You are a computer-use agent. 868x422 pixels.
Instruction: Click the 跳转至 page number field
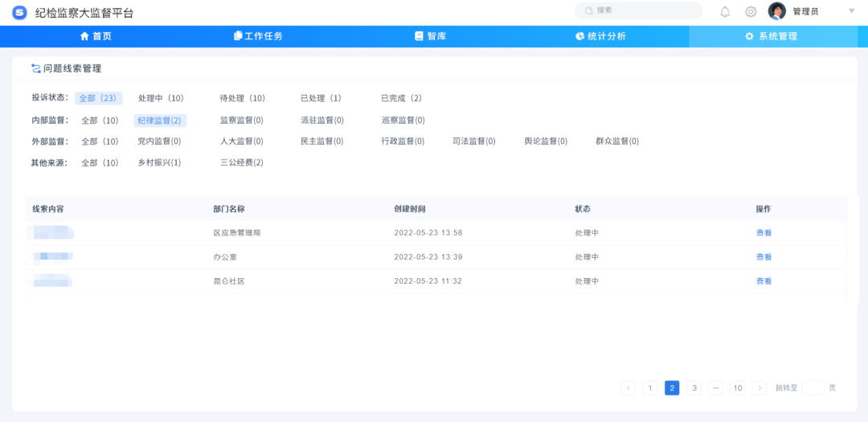(x=813, y=387)
